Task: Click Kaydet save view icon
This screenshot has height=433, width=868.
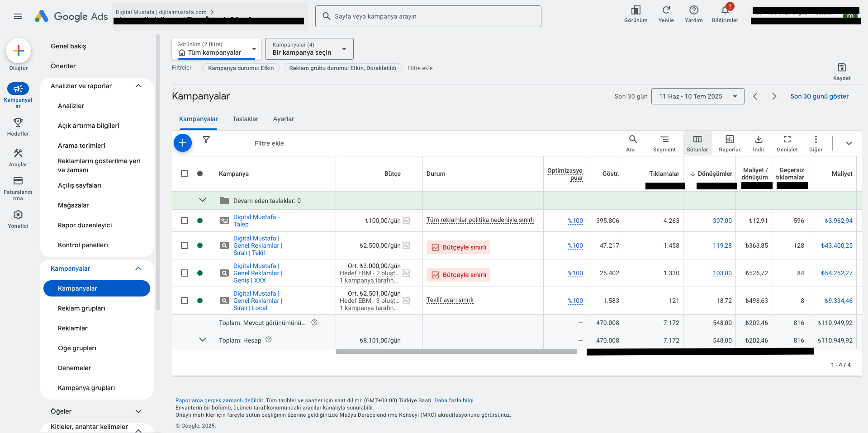Action: click(842, 68)
